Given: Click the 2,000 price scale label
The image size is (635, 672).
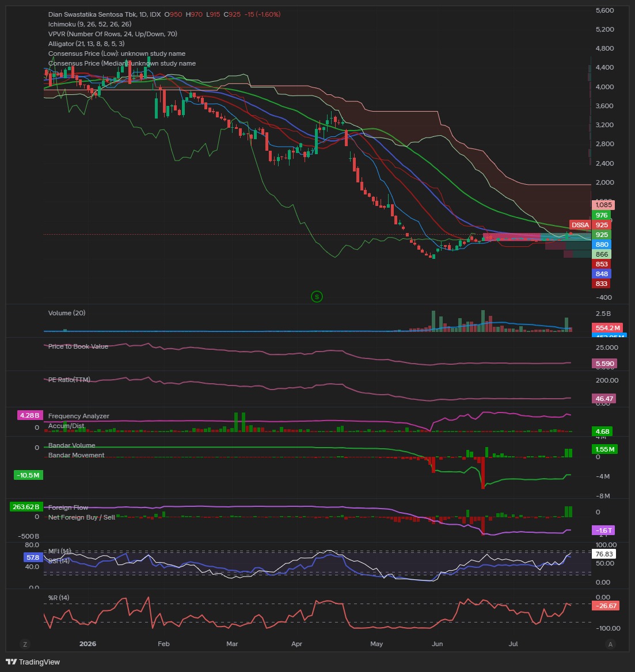Looking at the screenshot, I should coord(604,182).
